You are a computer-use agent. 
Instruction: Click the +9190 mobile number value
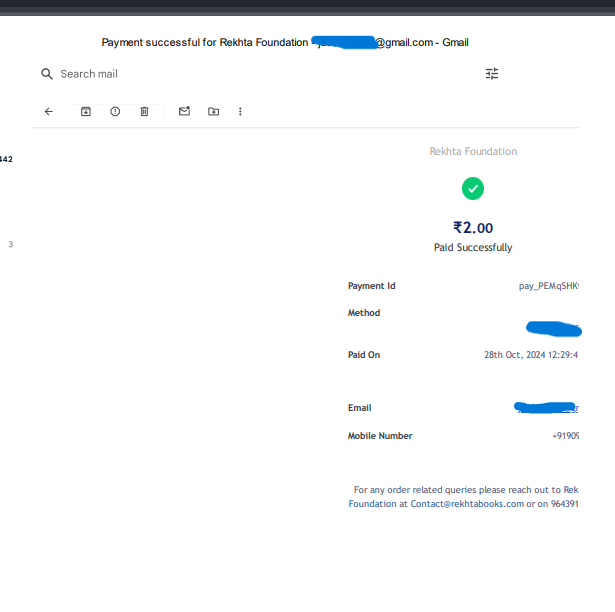coord(566,436)
